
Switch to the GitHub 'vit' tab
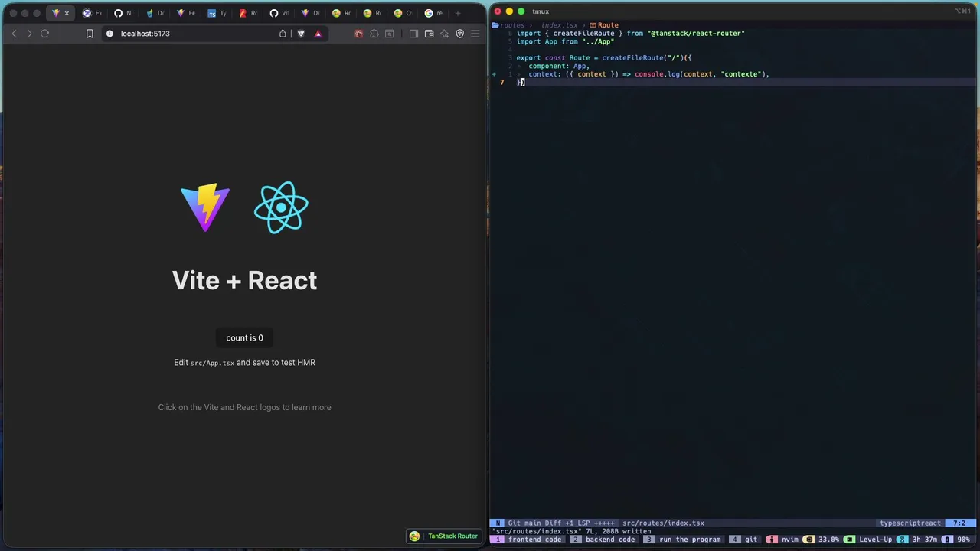click(279, 13)
